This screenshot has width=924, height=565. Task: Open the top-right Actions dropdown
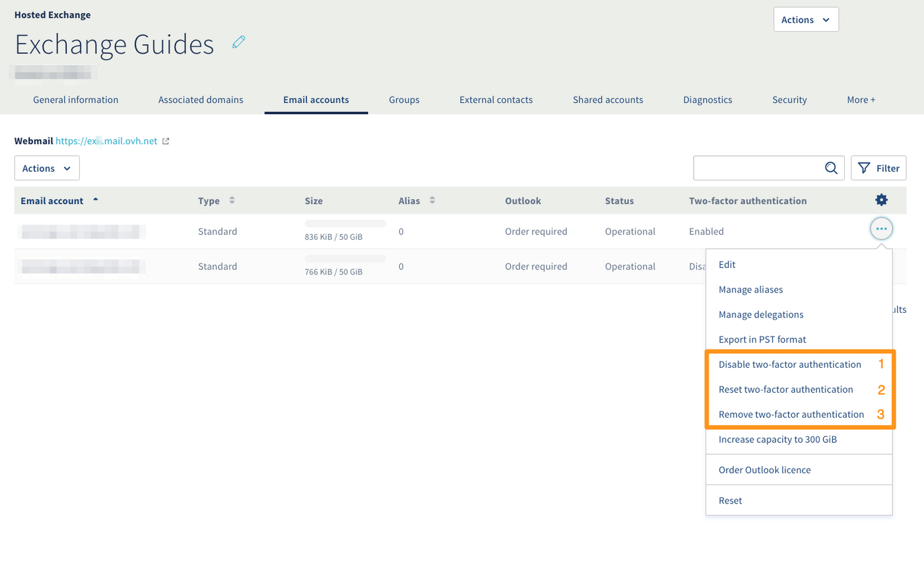(805, 20)
